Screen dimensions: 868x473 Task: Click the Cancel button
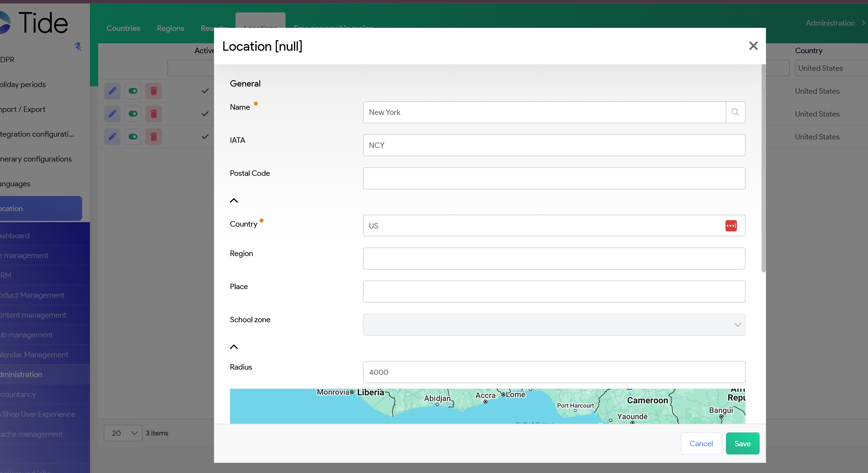pyautogui.click(x=701, y=444)
